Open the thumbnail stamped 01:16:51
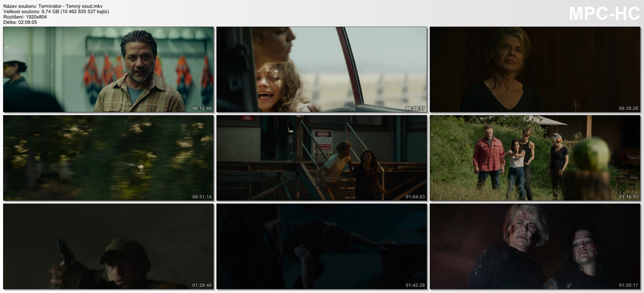The width and height of the screenshot is (644, 293). click(x=535, y=158)
